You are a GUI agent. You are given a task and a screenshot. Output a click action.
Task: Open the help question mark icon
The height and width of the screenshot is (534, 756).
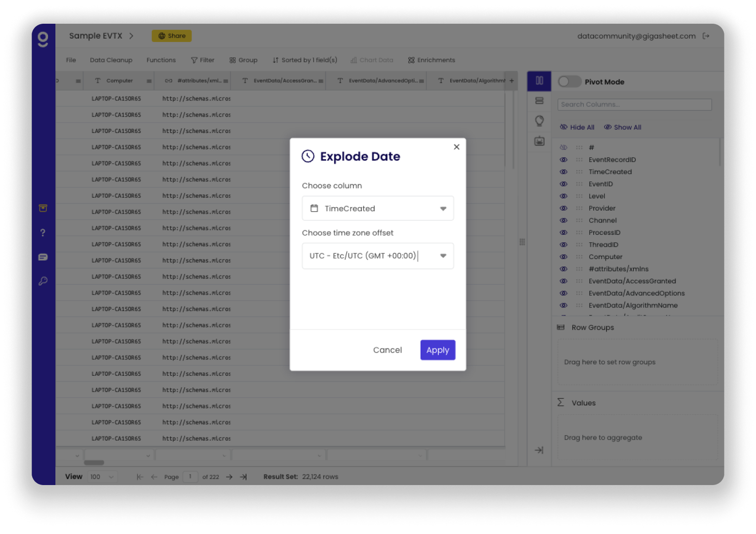[43, 233]
